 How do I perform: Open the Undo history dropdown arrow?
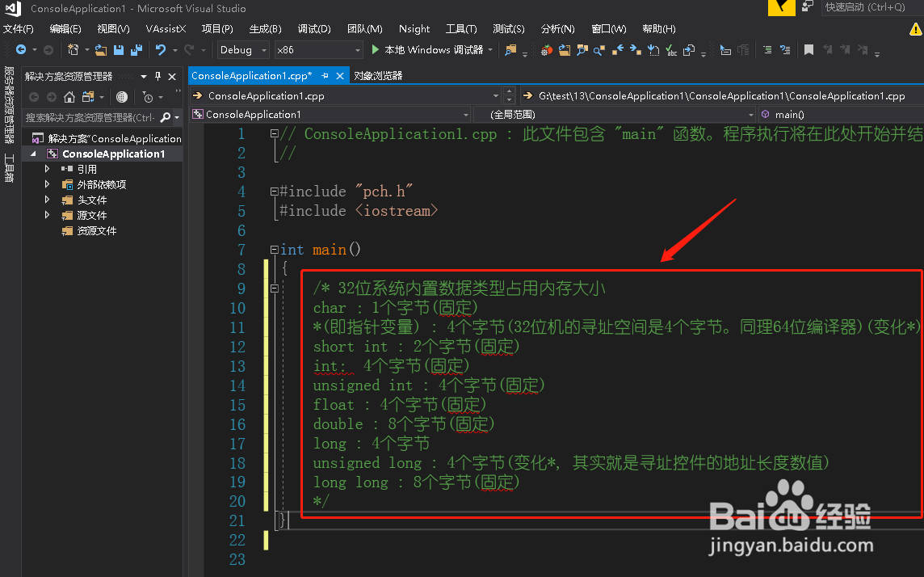click(175, 51)
